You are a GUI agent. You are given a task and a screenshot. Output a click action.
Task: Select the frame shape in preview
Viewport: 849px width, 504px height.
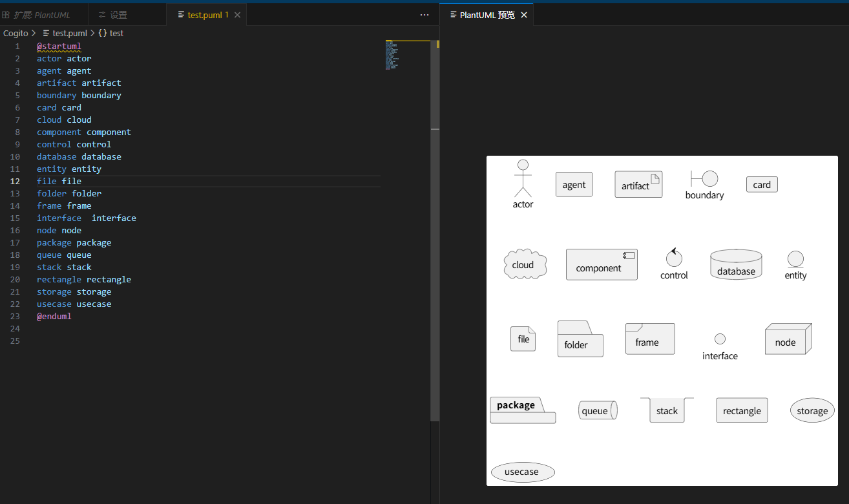650,339
